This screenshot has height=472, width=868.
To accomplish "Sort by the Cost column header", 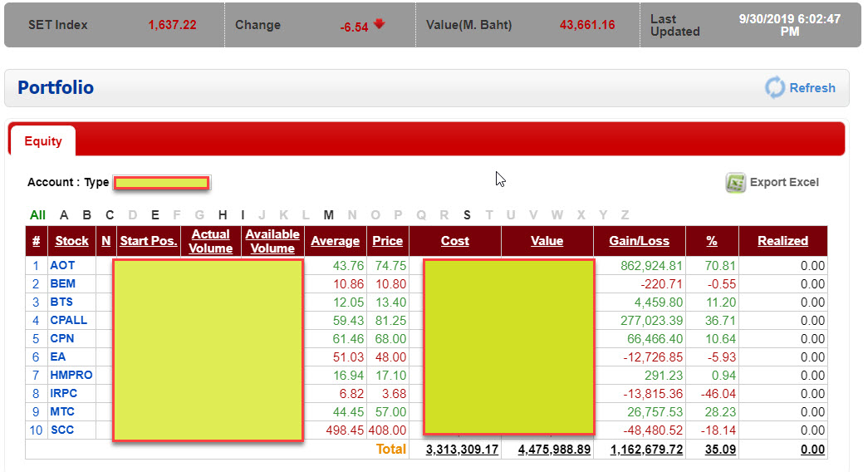I will (455, 241).
